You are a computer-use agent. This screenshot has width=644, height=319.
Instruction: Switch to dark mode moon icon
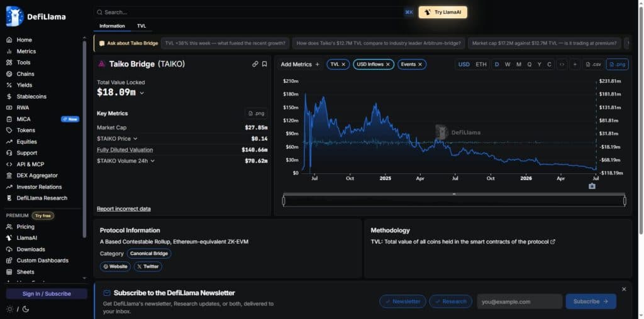(25, 309)
